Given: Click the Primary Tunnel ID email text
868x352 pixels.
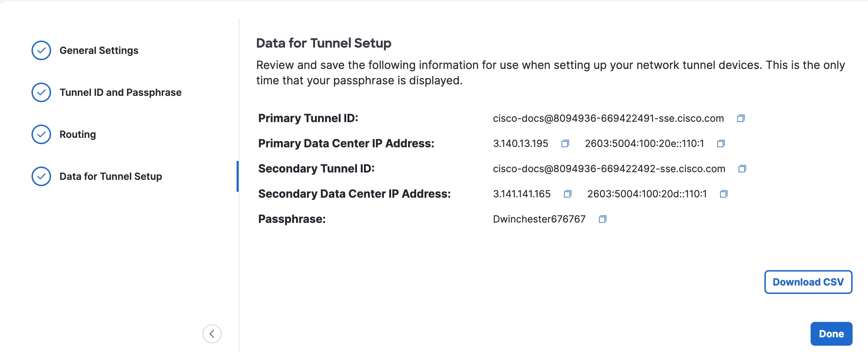Looking at the screenshot, I should [x=608, y=118].
